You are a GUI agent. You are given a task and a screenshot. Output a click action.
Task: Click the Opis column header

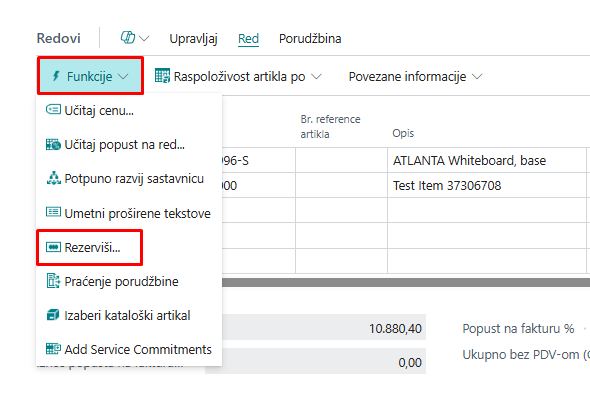coord(403,133)
